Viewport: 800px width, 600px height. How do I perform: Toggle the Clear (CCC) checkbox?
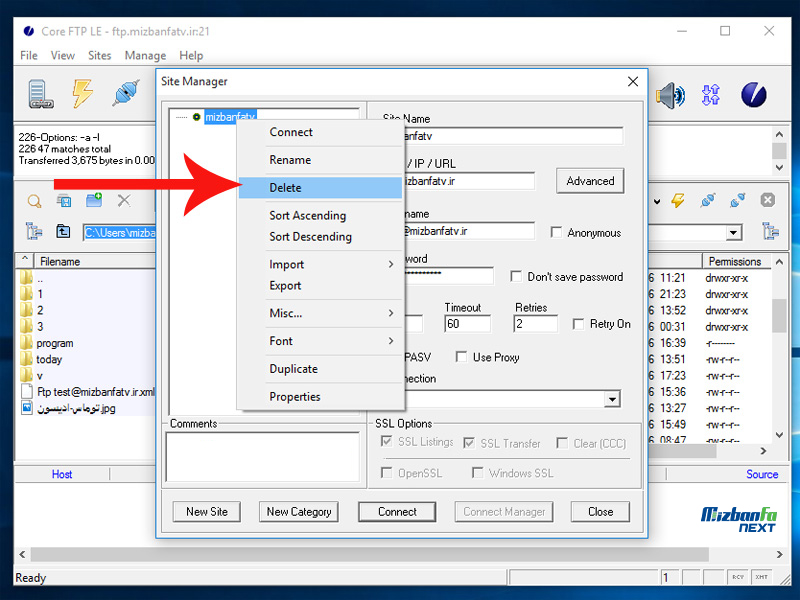pos(562,443)
